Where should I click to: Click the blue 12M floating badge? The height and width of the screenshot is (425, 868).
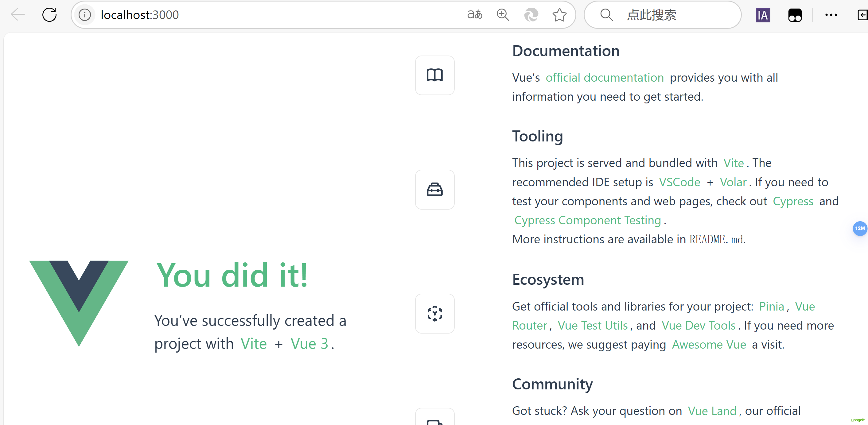click(860, 228)
